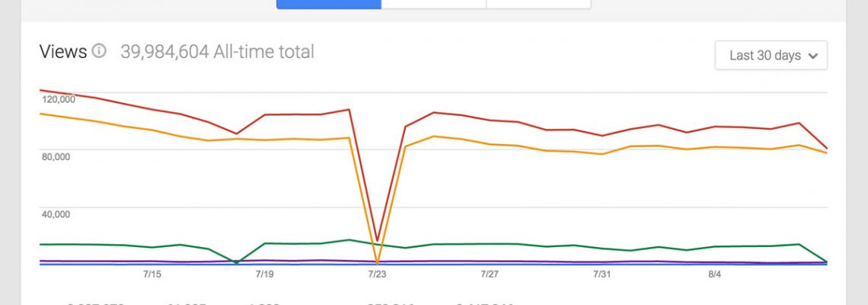Click the 80,000 y-axis label
The image size is (868, 305).
(x=56, y=156)
